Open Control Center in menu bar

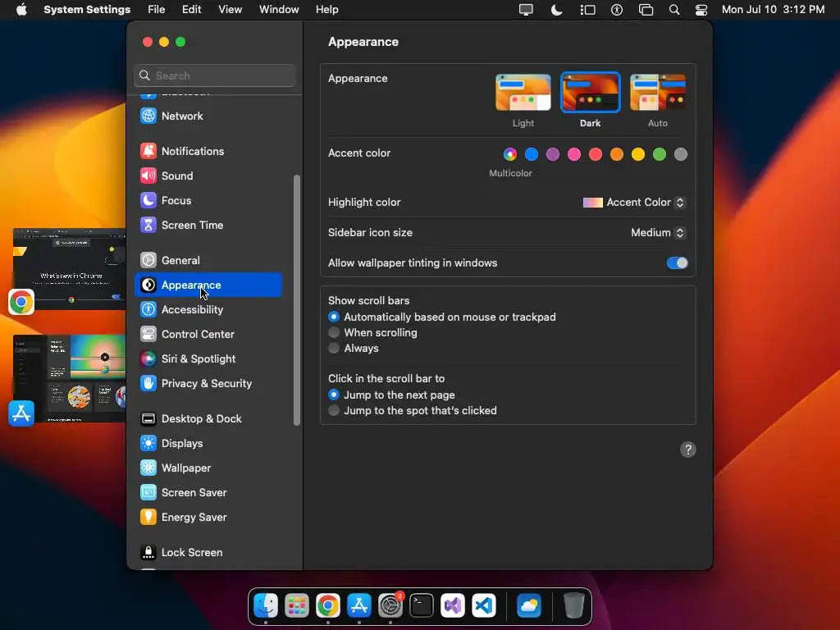pyautogui.click(x=701, y=10)
